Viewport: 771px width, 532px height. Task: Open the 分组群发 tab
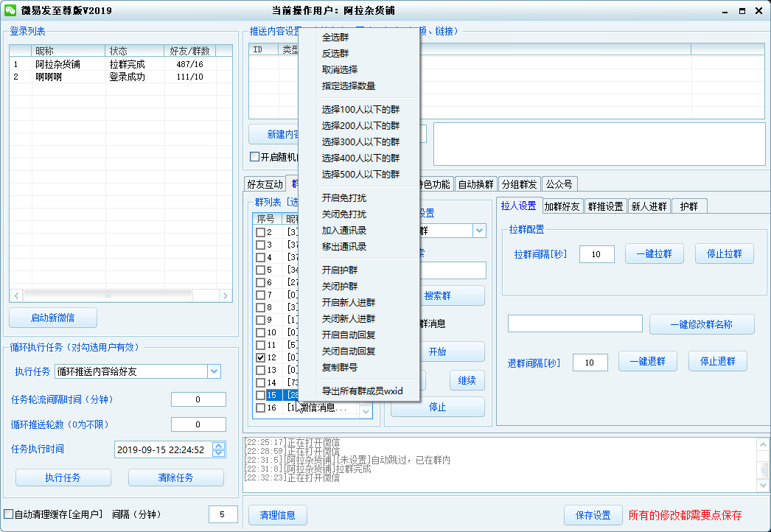pyautogui.click(x=519, y=184)
